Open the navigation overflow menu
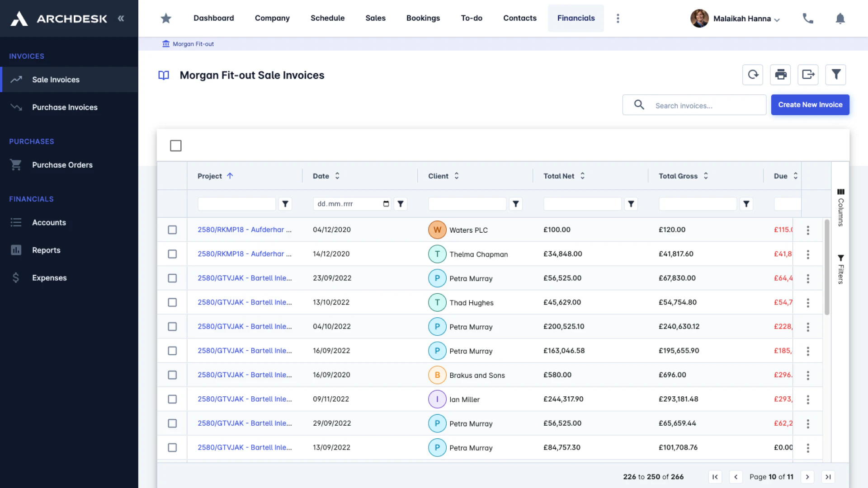Image resolution: width=868 pixels, height=488 pixels. point(618,18)
